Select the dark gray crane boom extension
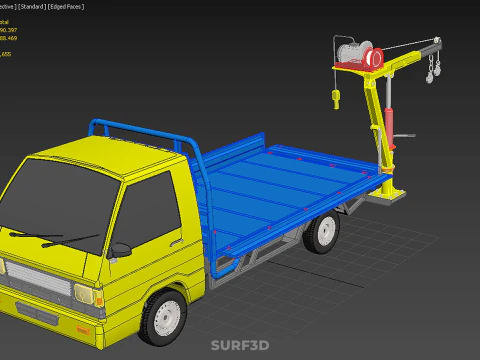This screenshot has height=360, width=480. [x=431, y=48]
